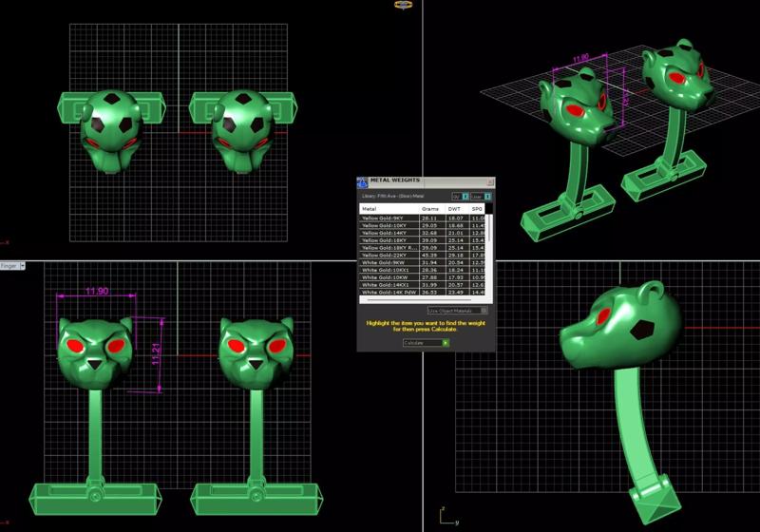This screenshot has width=760, height=532.
Task: Select the Yellow Gold:9KY row
Action: [422, 218]
